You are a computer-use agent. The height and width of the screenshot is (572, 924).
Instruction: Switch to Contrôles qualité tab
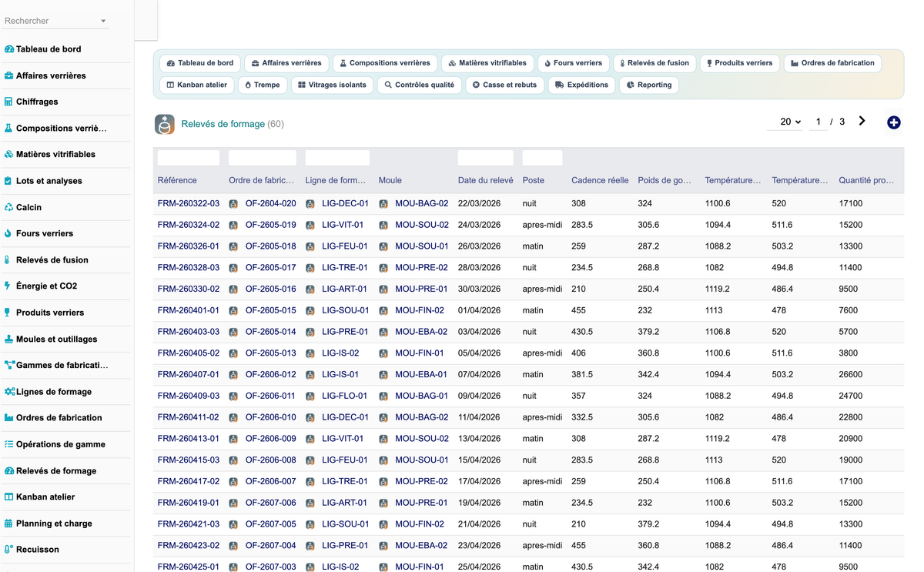click(420, 85)
